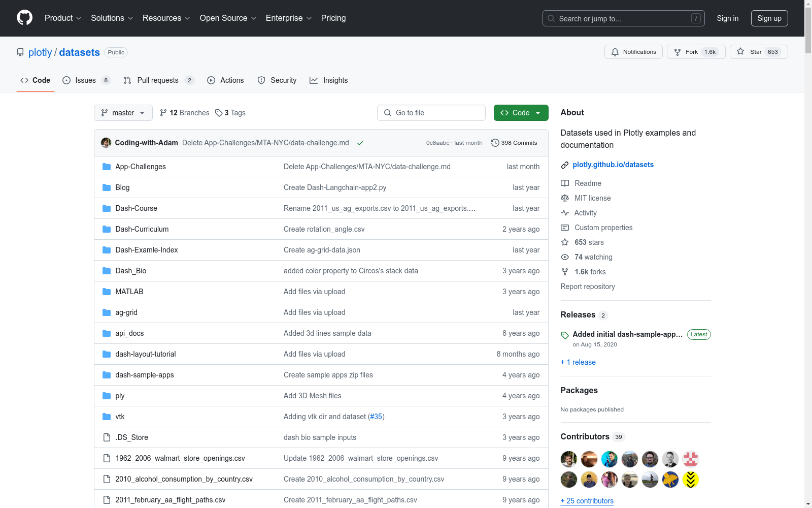Open issue #35 link in vtk row

coord(376,417)
